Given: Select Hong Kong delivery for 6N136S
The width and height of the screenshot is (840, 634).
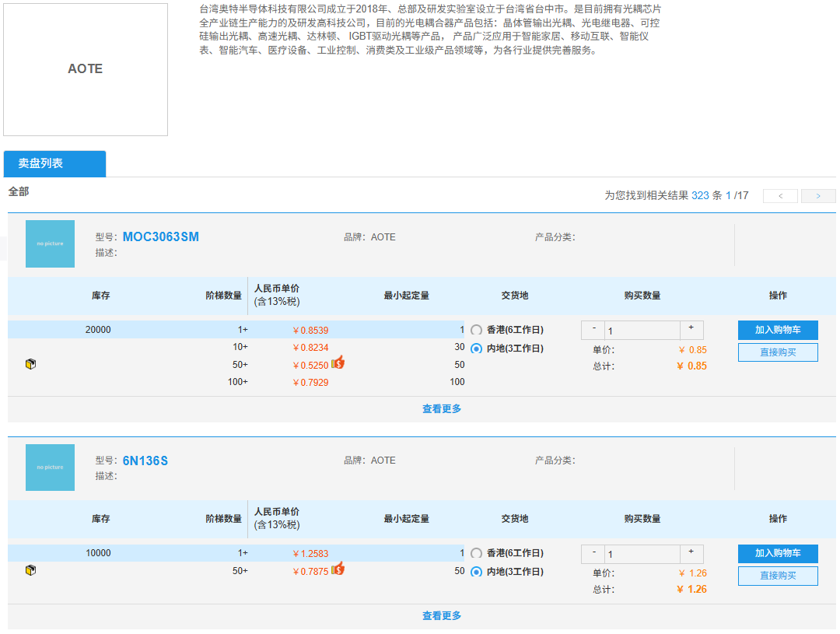Looking at the screenshot, I should pyautogui.click(x=477, y=554).
